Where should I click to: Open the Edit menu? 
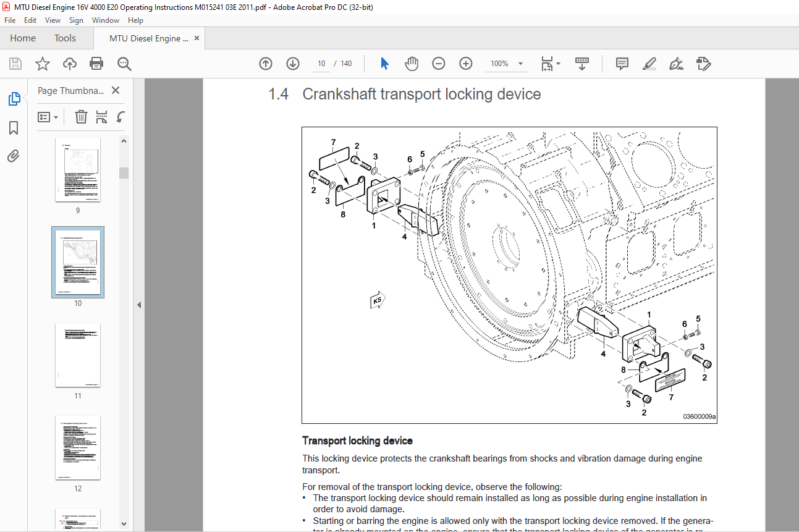point(30,20)
